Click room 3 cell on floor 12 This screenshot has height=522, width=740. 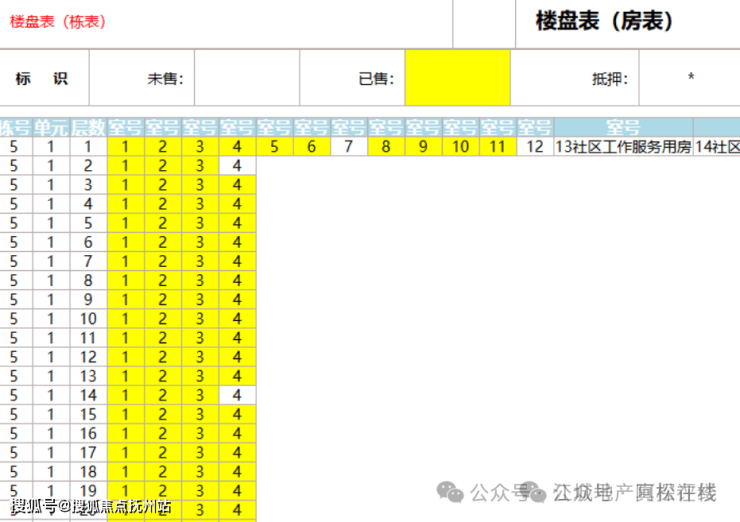point(200,357)
